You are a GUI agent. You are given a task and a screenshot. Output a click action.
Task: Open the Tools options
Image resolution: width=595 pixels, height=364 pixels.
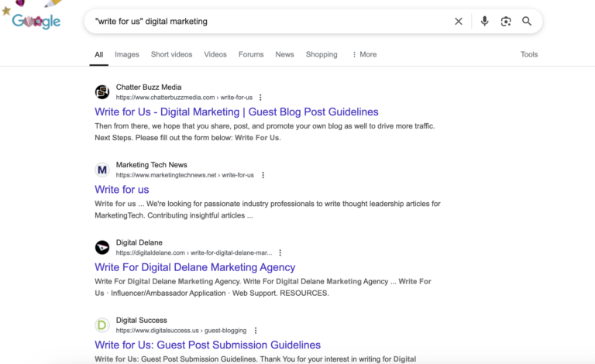click(x=529, y=54)
